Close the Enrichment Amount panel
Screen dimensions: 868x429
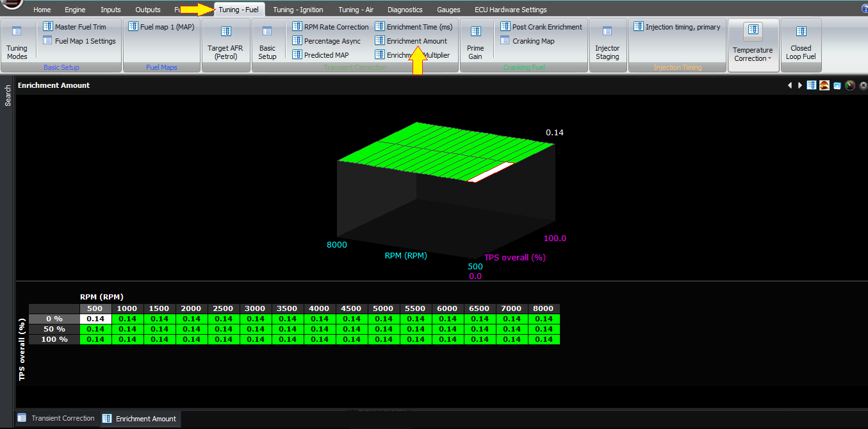tap(863, 85)
